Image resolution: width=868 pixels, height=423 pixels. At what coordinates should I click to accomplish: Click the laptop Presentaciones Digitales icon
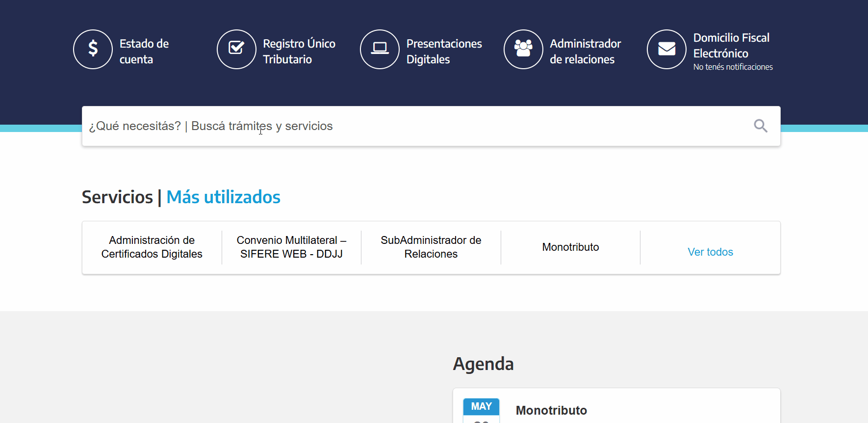pos(380,49)
